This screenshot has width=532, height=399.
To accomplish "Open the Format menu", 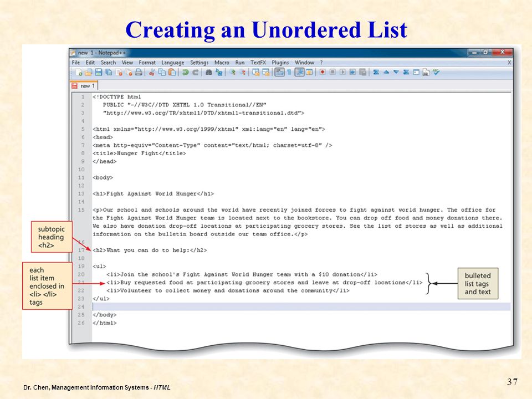I will 147,63.
